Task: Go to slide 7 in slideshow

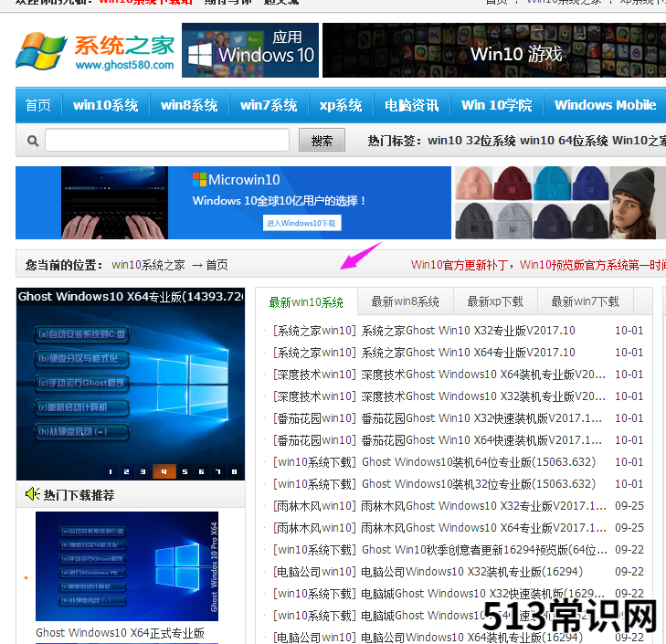Action: pyautogui.click(x=218, y=471)
